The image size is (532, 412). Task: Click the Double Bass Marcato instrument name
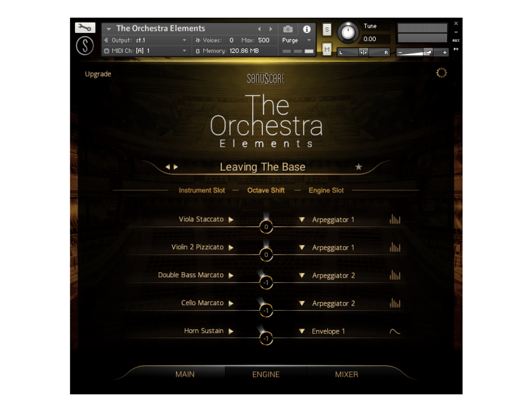(191, 275)
